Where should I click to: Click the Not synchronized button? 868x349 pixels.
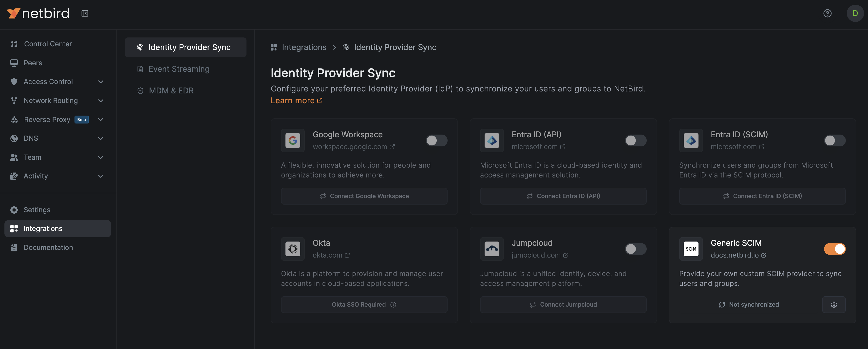point(748,305)
